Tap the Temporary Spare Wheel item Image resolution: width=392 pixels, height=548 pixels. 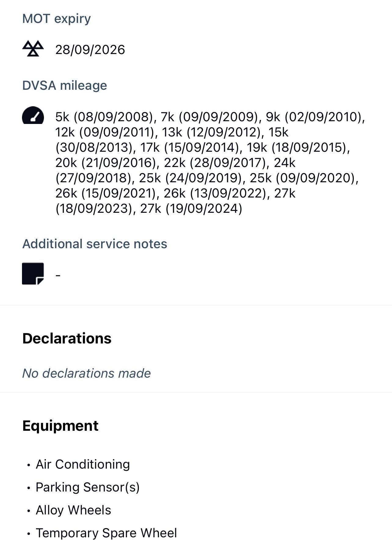click(x=106, y=533)
